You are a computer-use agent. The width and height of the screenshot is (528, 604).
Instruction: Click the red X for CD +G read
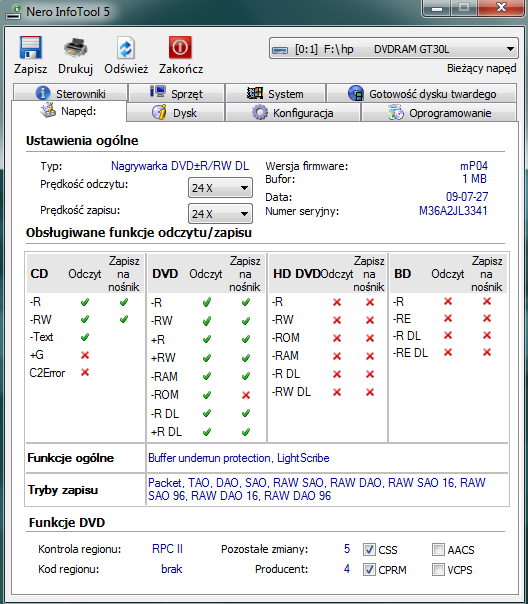pyautogui.click(x=85, y=355)
